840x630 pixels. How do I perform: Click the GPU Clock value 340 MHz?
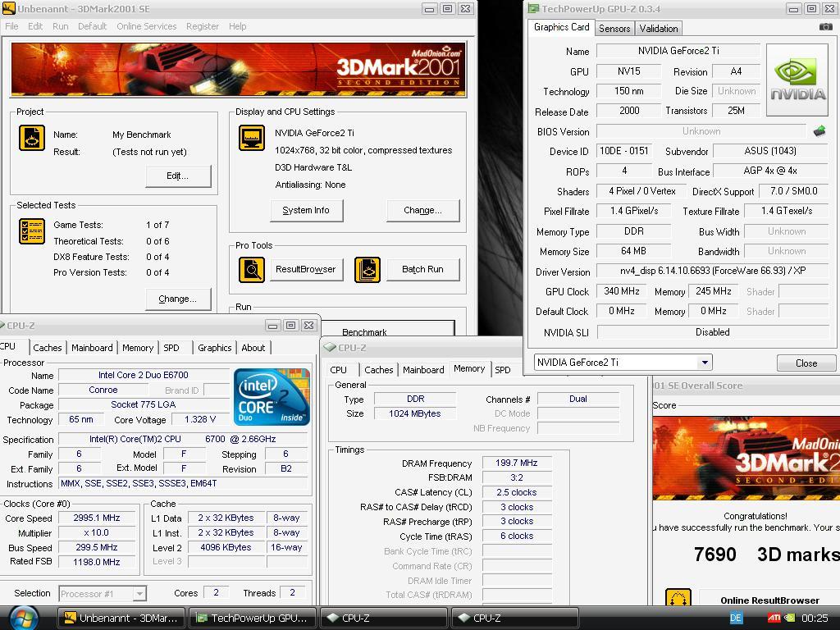point(622,291)
